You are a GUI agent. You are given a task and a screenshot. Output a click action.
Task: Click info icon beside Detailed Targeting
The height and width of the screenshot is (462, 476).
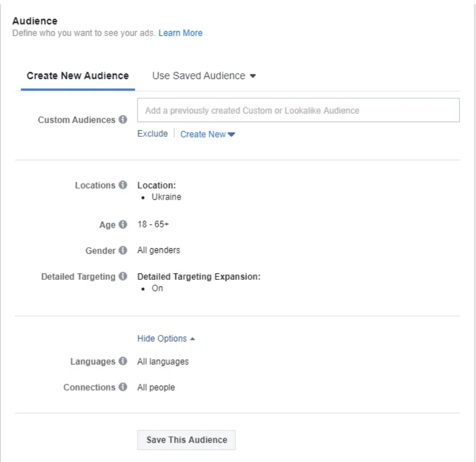pos(123,277)
